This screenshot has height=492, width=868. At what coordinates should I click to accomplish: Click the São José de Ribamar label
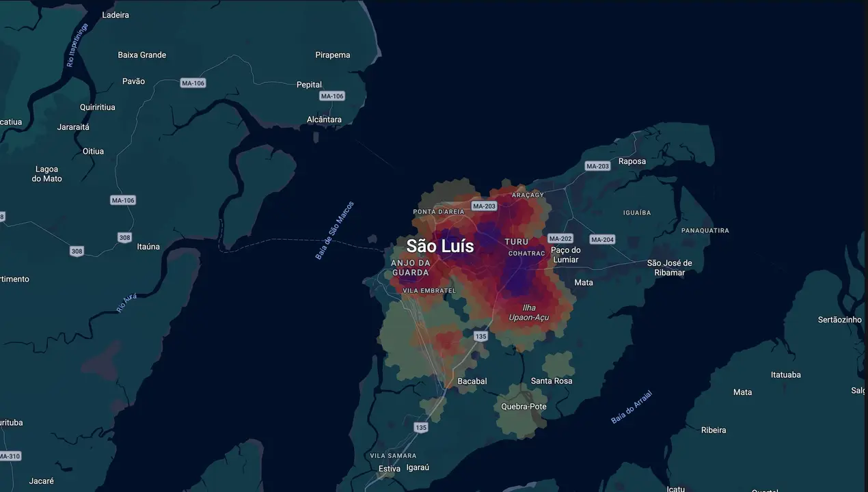click(x=670, y=268)
